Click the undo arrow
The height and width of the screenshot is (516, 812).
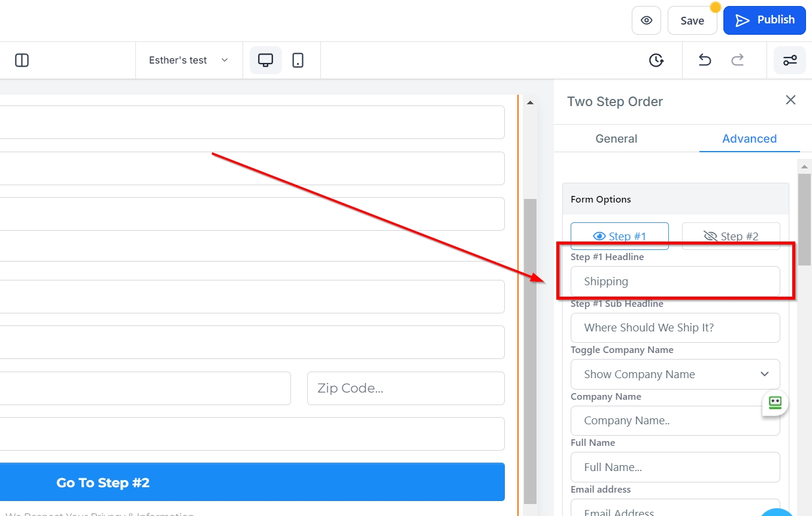coord(705,60)
